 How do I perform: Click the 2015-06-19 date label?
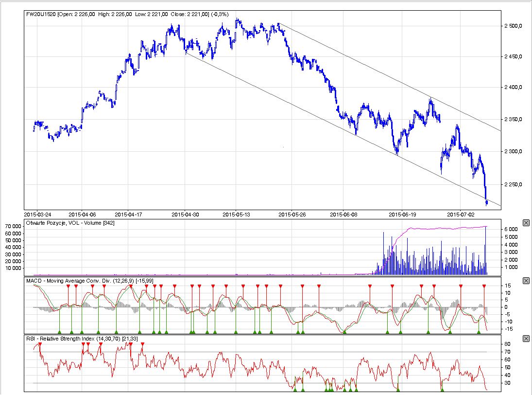point(402,215)
